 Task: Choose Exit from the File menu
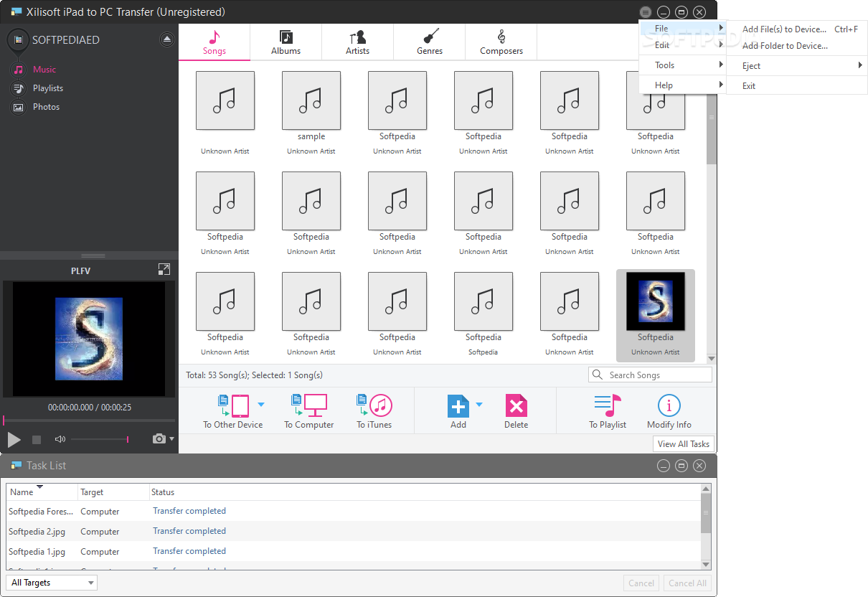[x=796, y=85]
